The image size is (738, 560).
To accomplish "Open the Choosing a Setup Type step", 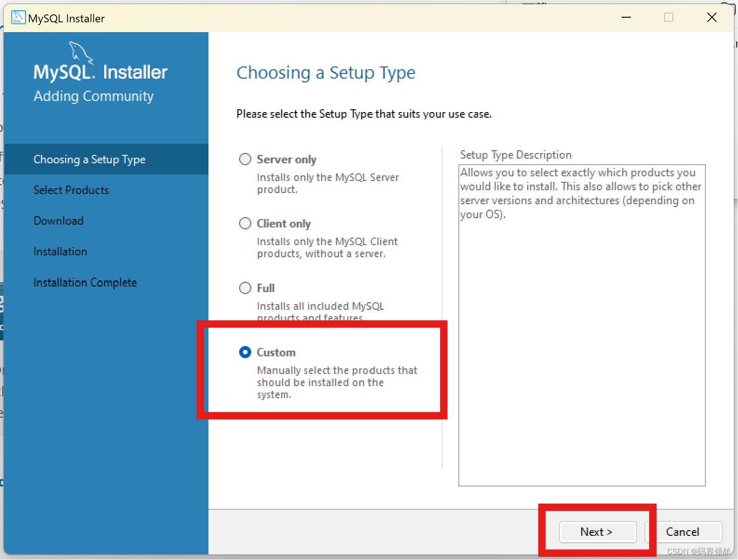I will 106,159.
